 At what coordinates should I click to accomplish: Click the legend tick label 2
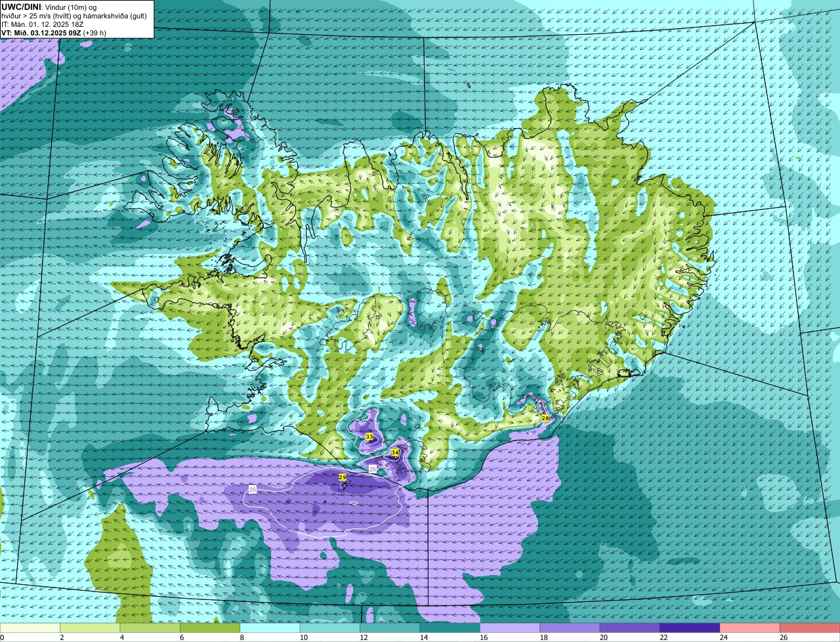pos(61,637)
